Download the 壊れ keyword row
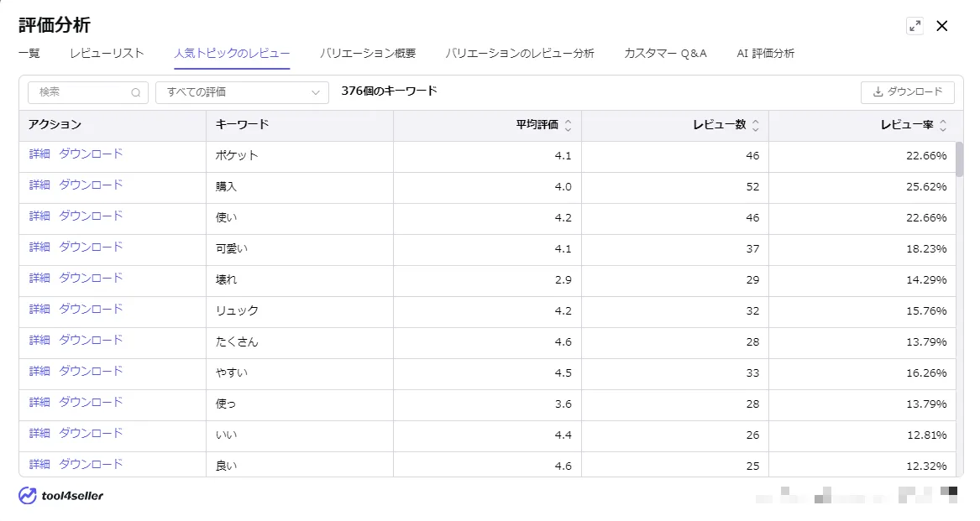 click(91, 278)
